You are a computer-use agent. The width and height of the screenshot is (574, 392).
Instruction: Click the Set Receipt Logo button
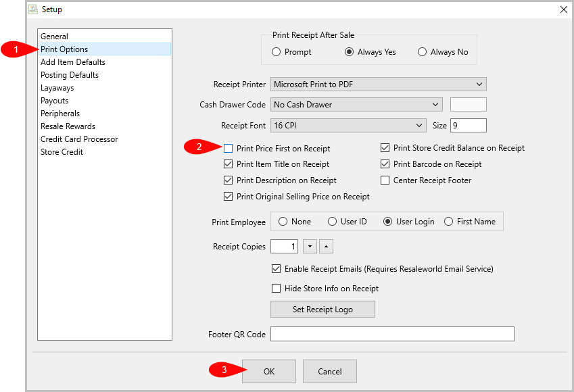click(x=322, y=310)
